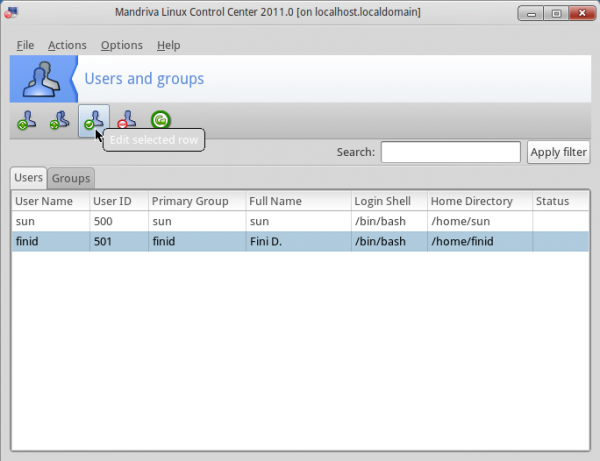This screenshot has height=461, width=600.
Task: Click primary group cell 'finid'
Action: click(x=197, y=241)
